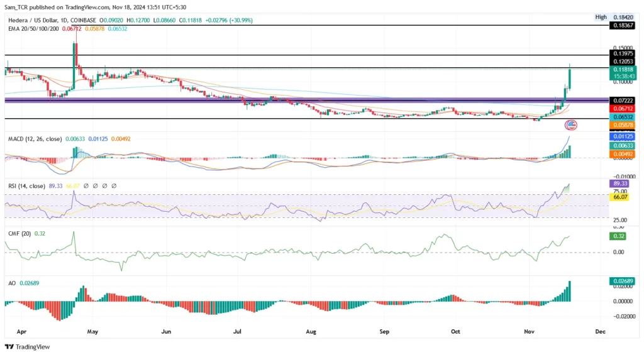Click the 0.18420 high price label
Image resolution: width=644 pixels, height=355 pixels.
623,17
